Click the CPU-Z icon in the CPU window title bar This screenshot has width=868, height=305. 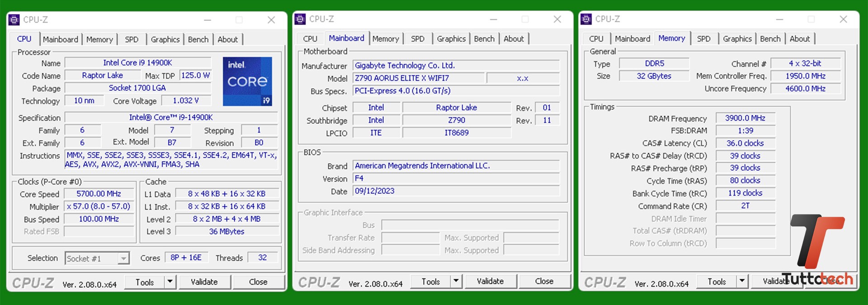click(14, 20)
